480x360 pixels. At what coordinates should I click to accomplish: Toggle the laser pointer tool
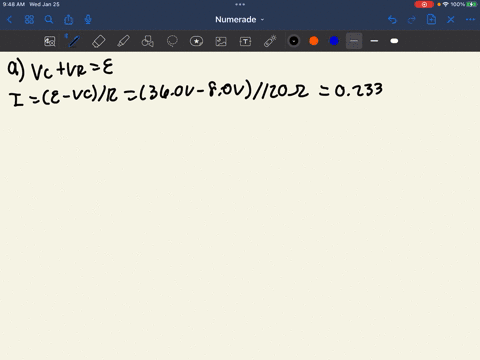[x=270, y=41]
